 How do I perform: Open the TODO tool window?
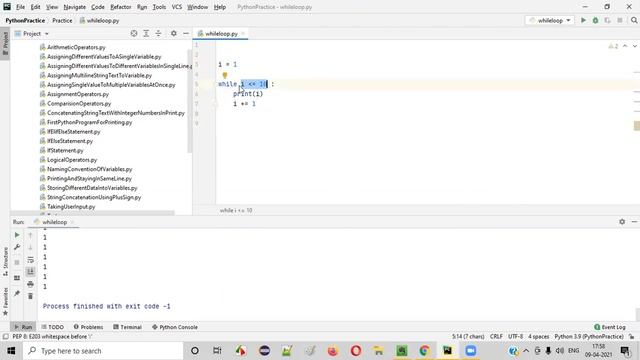53,327
